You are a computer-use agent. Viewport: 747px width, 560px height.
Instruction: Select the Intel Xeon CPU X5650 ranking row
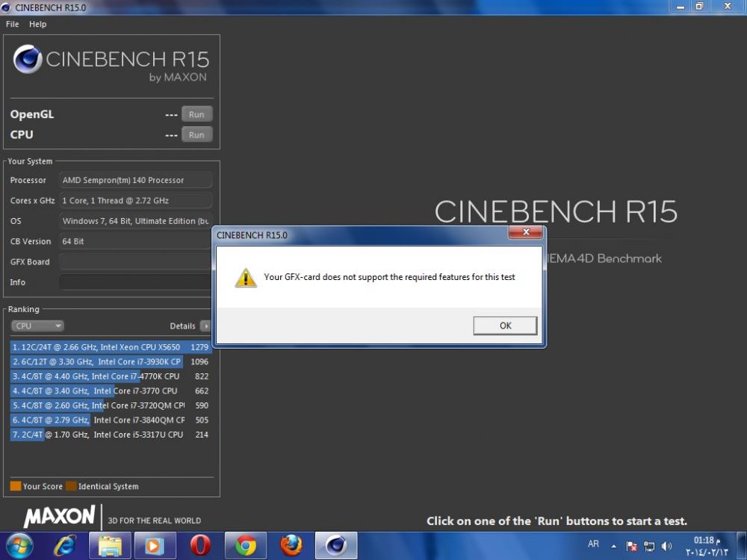point(110,347)
